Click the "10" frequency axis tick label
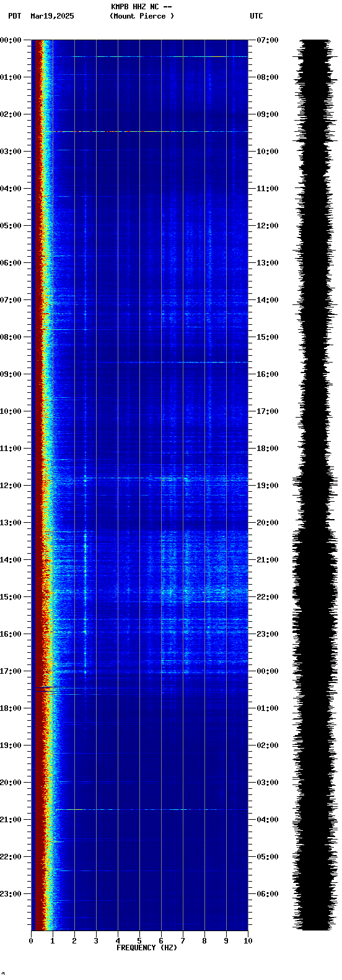This screenshot has width=342, height=980. [248, 941]
